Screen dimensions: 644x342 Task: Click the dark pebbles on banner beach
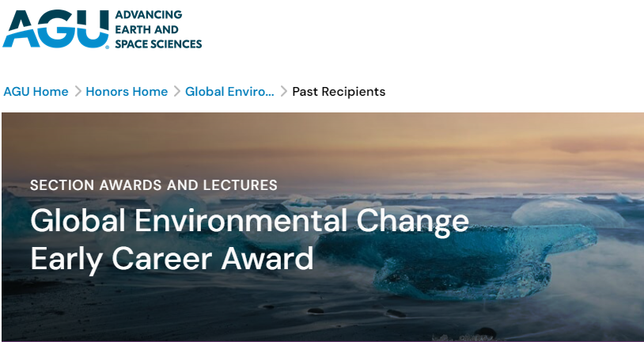pos(316,311)
